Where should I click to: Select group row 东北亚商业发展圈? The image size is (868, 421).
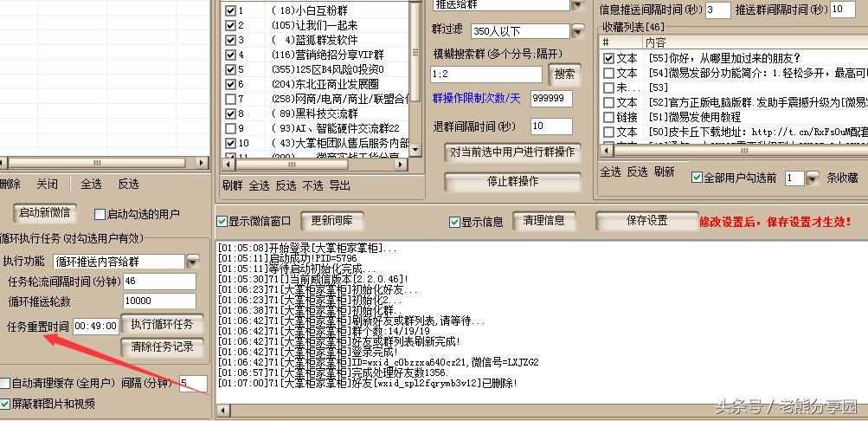(x=316, y=84)
